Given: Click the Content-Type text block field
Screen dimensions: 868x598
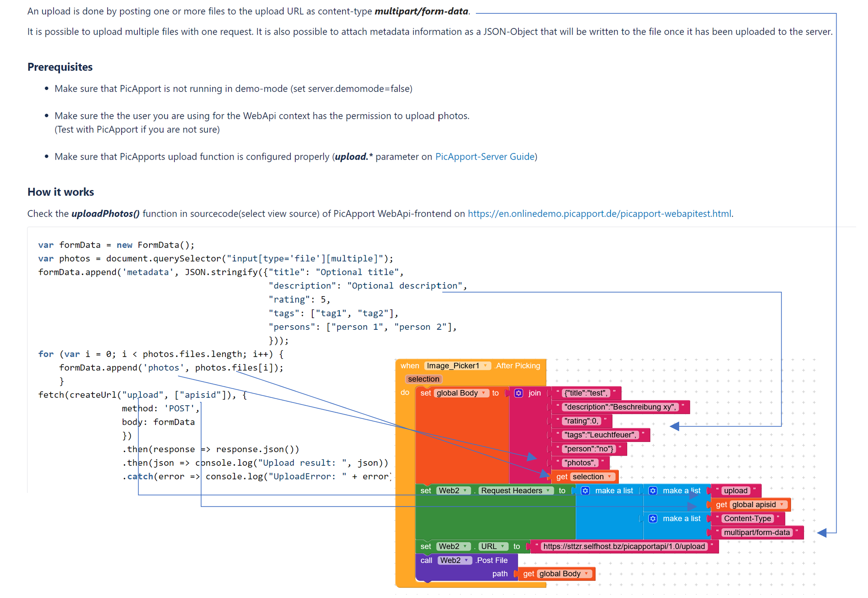Looking at the screenshot, I should click(x=747, y=518).
